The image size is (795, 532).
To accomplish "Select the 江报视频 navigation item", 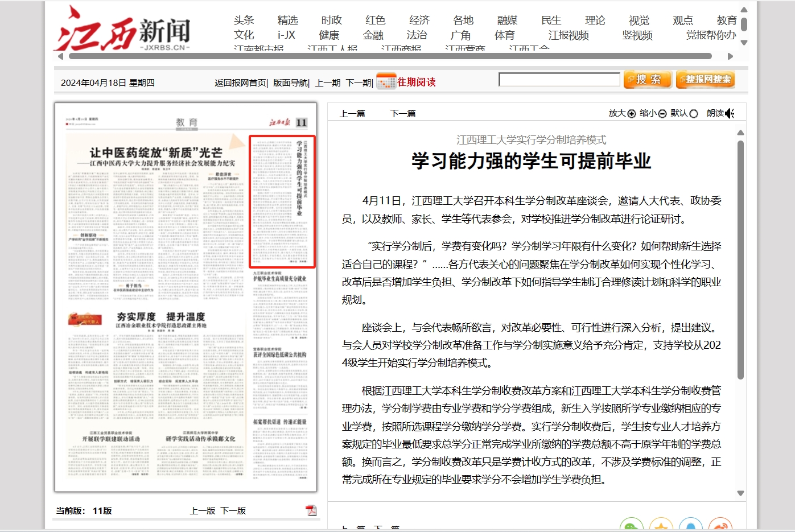I will (568, 35).
